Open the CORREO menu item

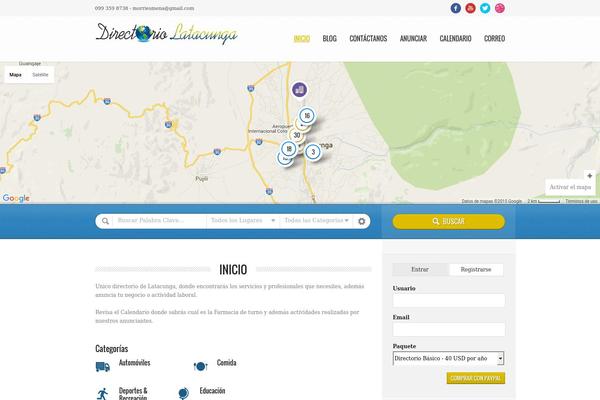[x=494, y=39]
